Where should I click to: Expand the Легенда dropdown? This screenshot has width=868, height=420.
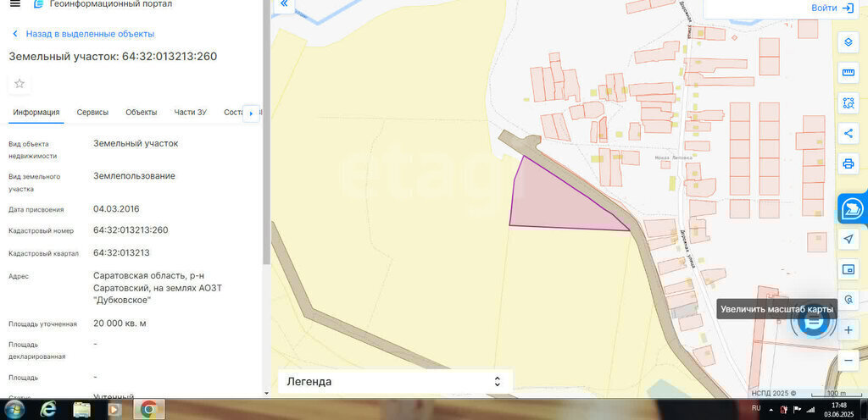(395, 381)
